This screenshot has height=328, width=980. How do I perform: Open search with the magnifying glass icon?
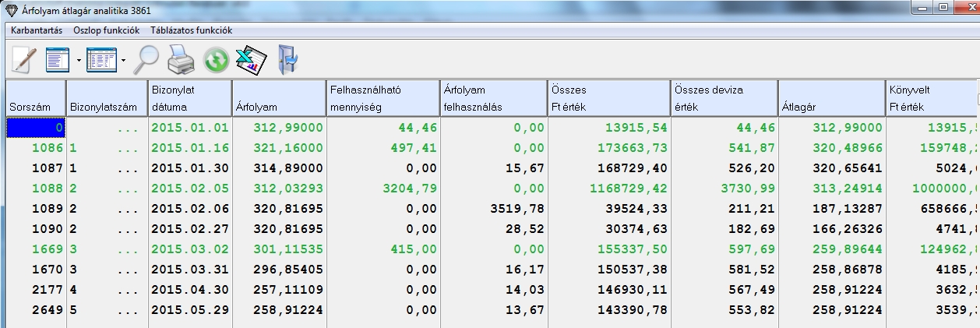tap(146, 59)
